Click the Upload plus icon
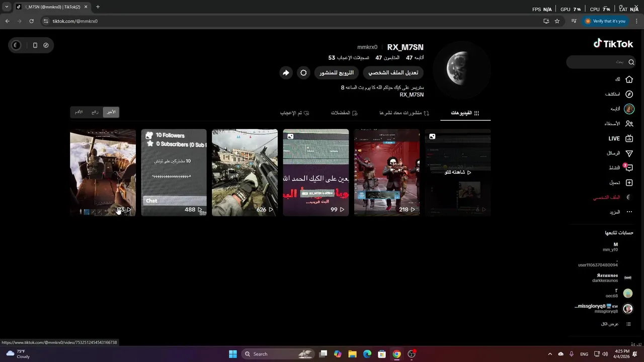 click(x=629, y=183)
